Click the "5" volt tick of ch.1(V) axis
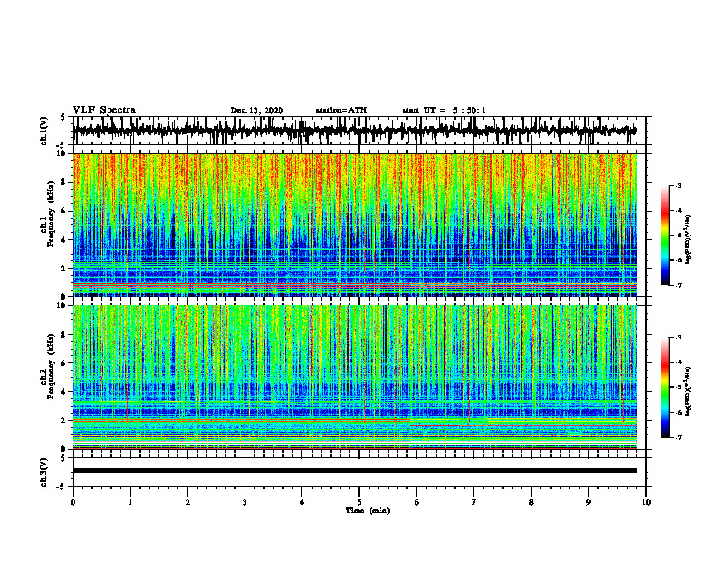This screenshot has width=728, height=563. (x=63, y=117)
